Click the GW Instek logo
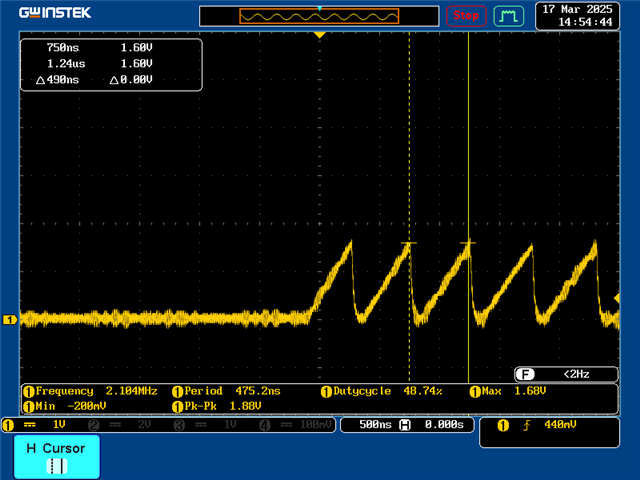The image size is (640, 480). click(55, 13)
